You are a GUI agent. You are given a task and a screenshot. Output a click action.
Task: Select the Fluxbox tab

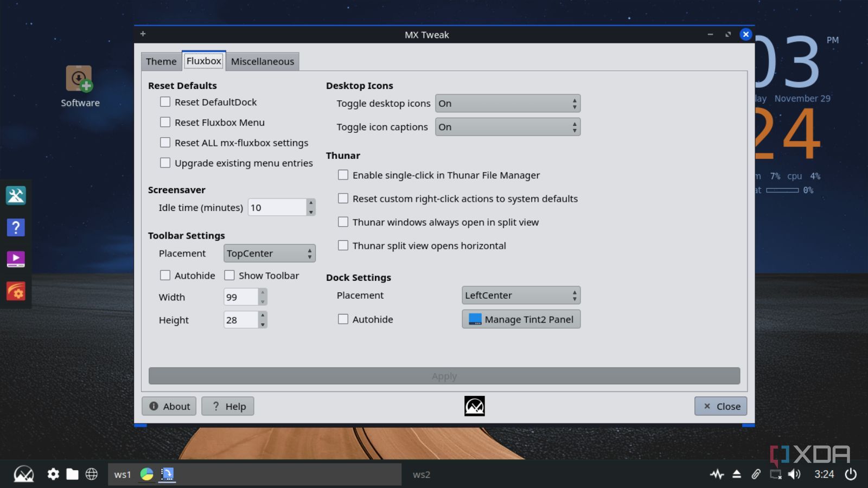[x=204, y=61]
